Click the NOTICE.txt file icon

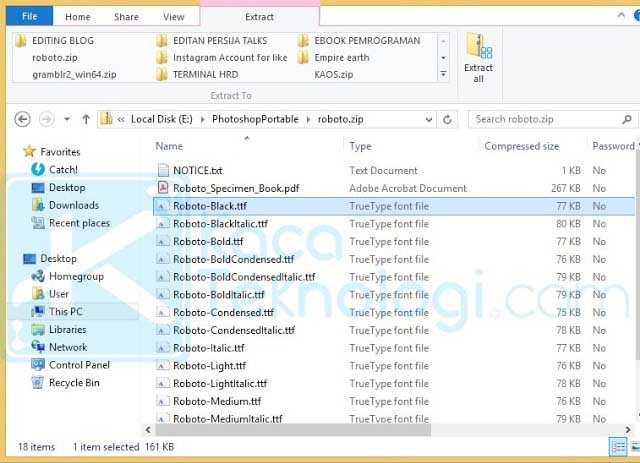(163, 170)
